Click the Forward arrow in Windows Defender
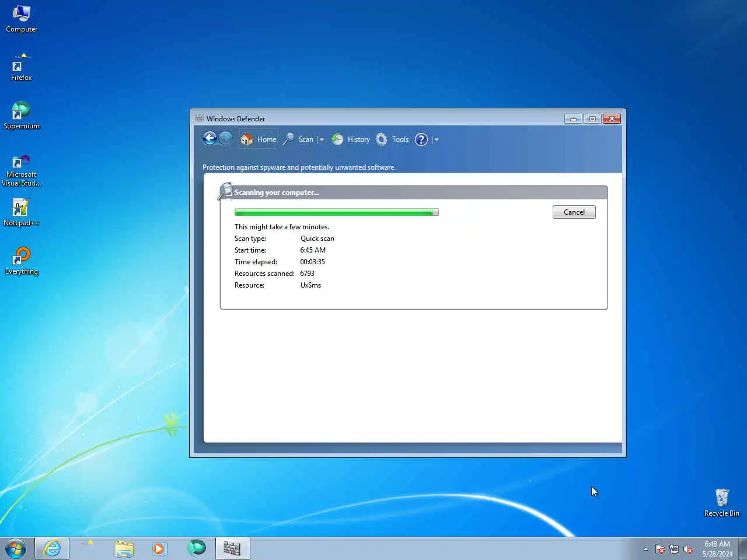This screenshot has width=747, height=560. click(225, 138)
